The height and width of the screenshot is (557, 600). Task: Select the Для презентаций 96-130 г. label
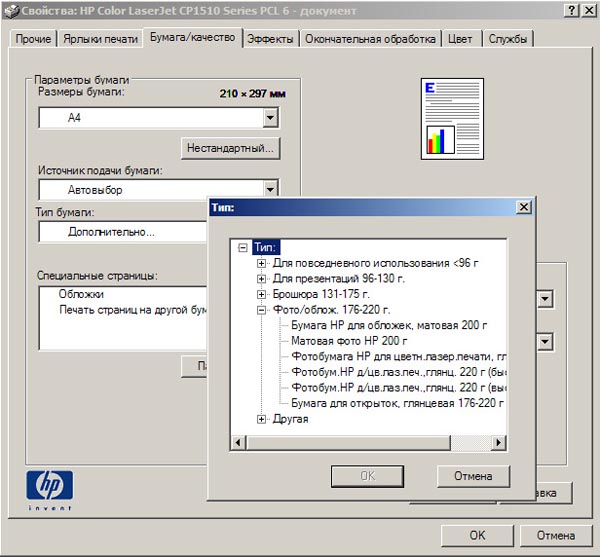(339, 278)
